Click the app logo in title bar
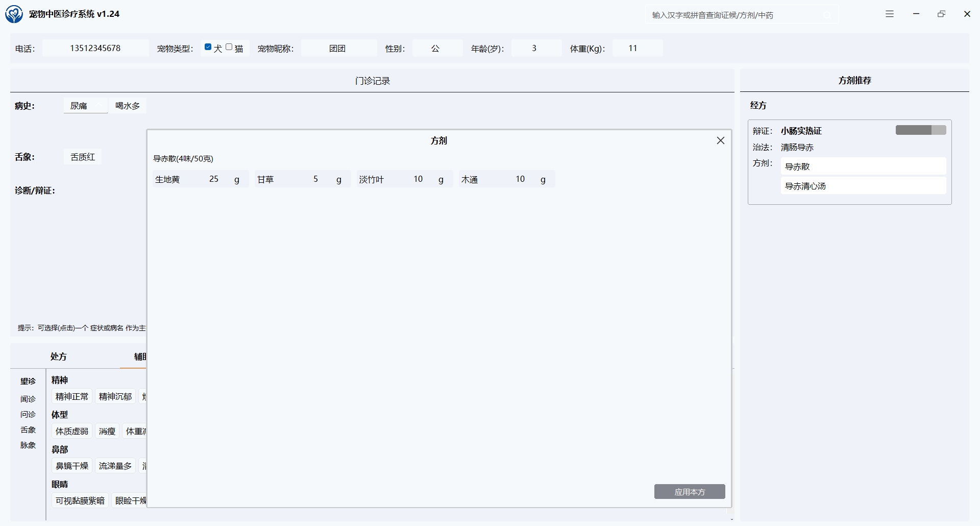Viewport: 980px width, 526px height. [14, 14]
